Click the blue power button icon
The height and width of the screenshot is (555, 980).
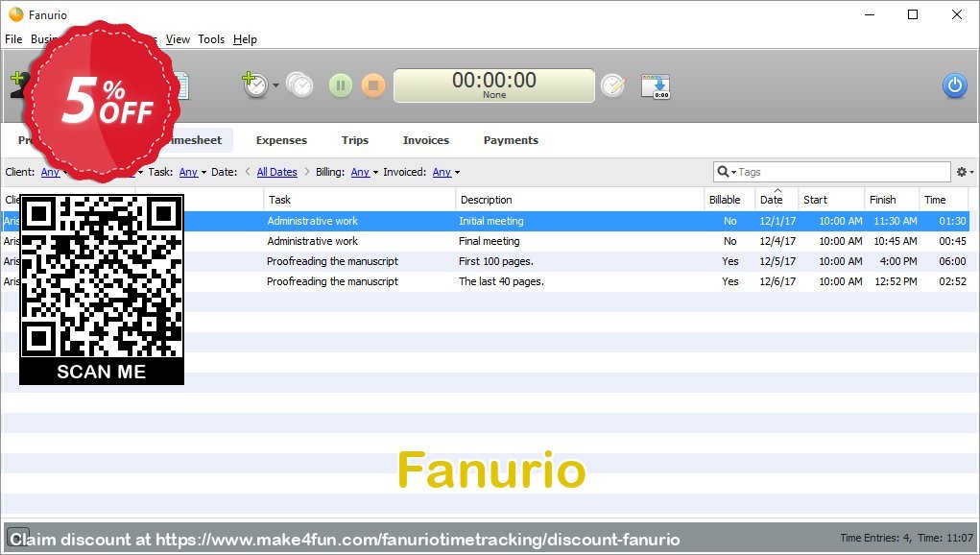click(x=954, y=85)
